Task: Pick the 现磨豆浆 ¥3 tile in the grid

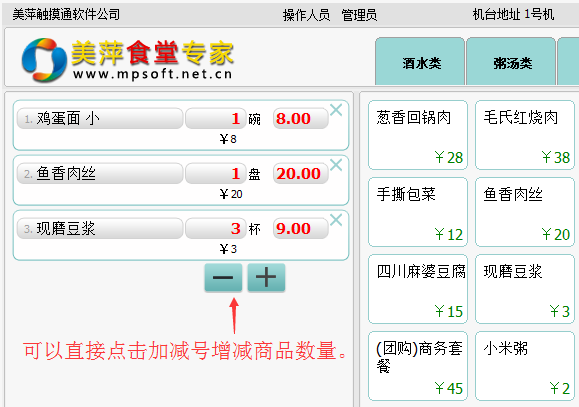Action: [525, 289]
